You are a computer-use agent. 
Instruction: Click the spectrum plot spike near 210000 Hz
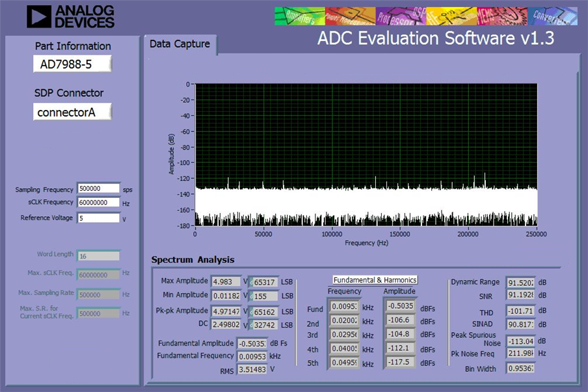(485, 180)
